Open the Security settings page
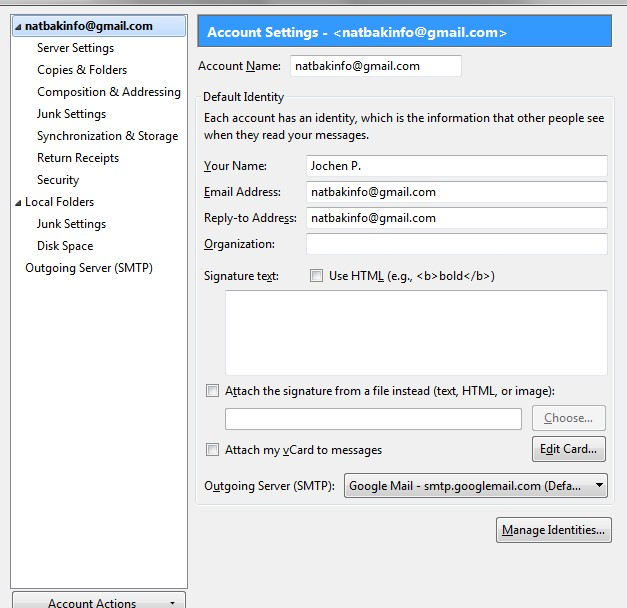This screenshot has height=608, width=627. click(58, 180)
